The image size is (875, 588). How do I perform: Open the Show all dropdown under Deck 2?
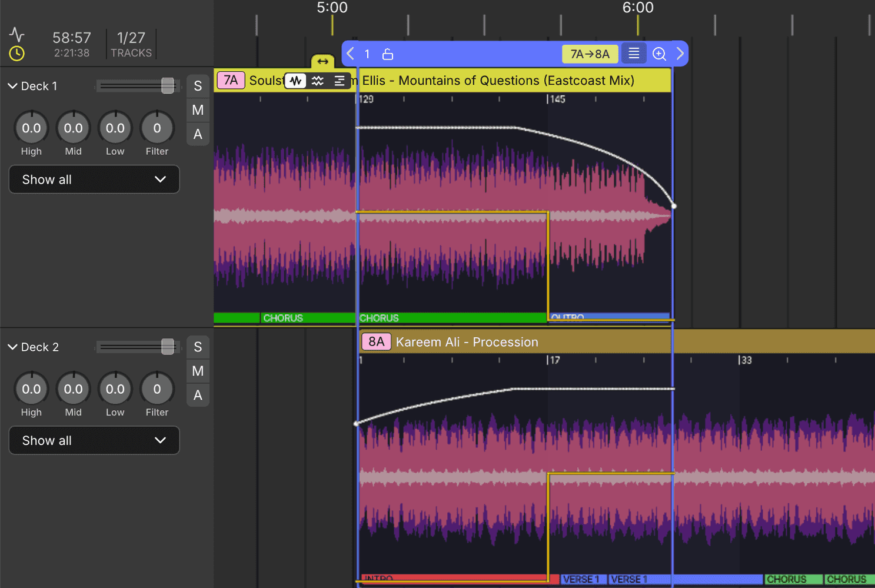click(x=94, y=440)
